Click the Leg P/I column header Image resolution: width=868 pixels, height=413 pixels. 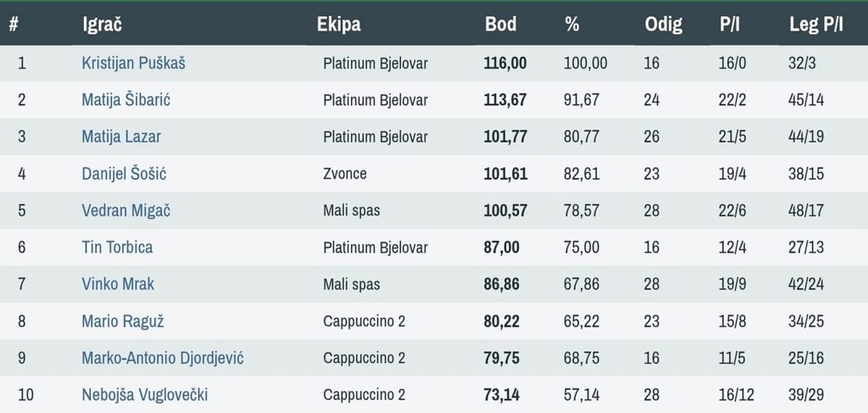point(815,24)
